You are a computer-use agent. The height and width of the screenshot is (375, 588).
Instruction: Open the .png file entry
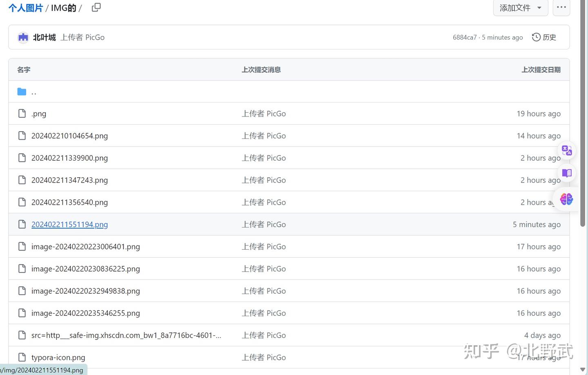point(39,114)
